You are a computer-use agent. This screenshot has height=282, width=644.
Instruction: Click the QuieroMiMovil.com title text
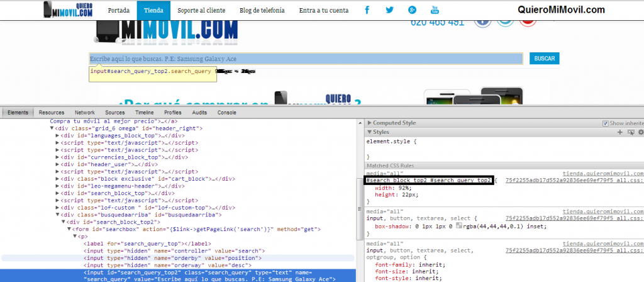(x=561, y=10)
